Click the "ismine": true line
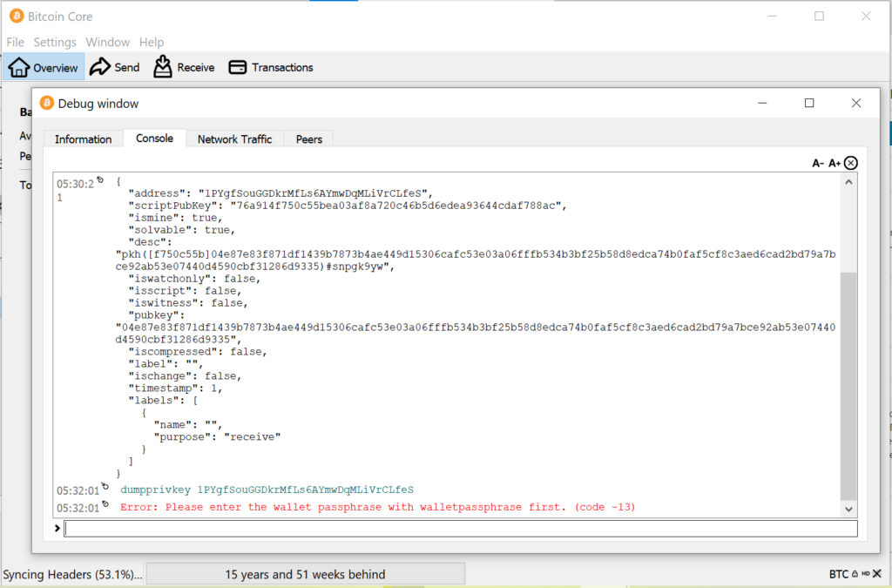Screen dimensions: 892x588 [175, 218]
